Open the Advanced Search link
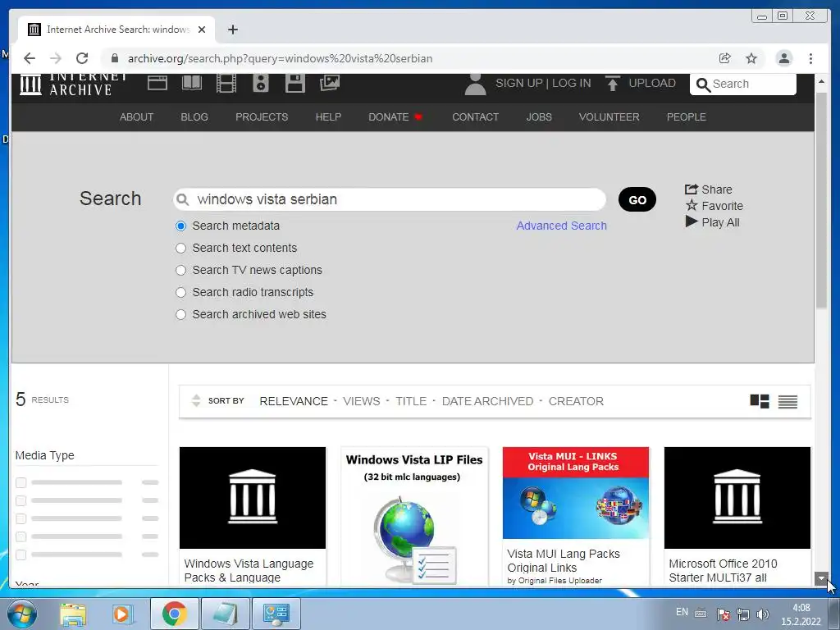The image size is (840, 630). pos(561,226)
